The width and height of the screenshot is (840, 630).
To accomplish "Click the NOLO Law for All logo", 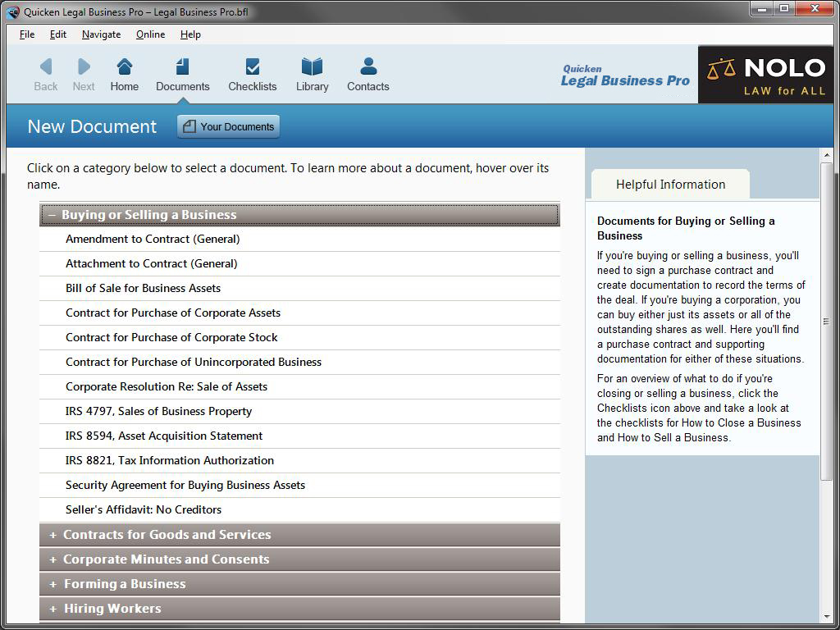I will click(x=765, y=74).
